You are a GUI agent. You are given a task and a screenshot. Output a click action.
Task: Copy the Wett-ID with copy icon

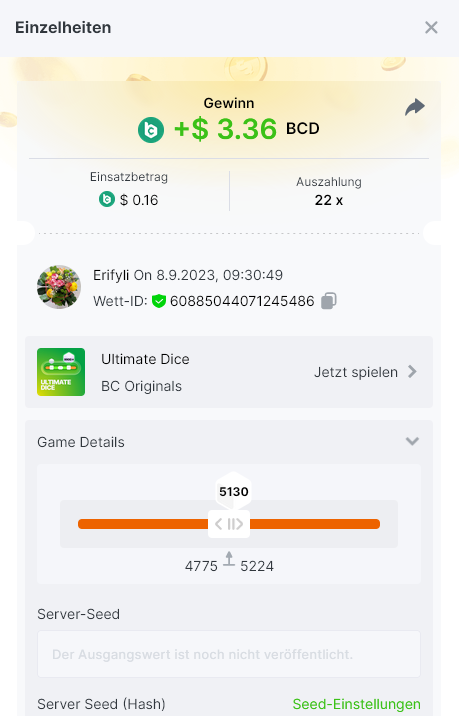pyautogui.click(x=328, y=301)
